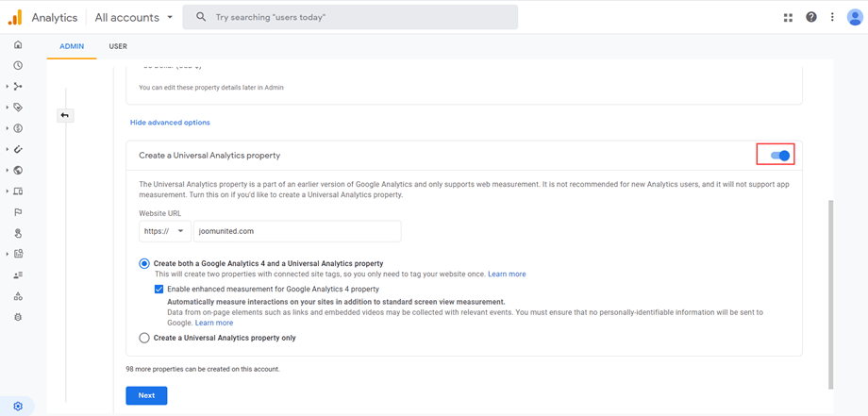868x416 pixels.
Task: Expand arrow beside Acquisition icon
Action: pos(7,86)
